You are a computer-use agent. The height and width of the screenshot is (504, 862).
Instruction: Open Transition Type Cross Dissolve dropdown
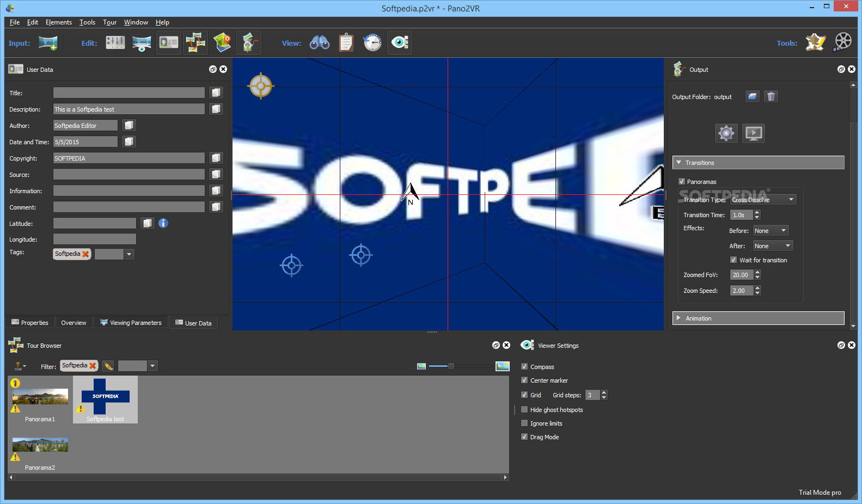763,200
